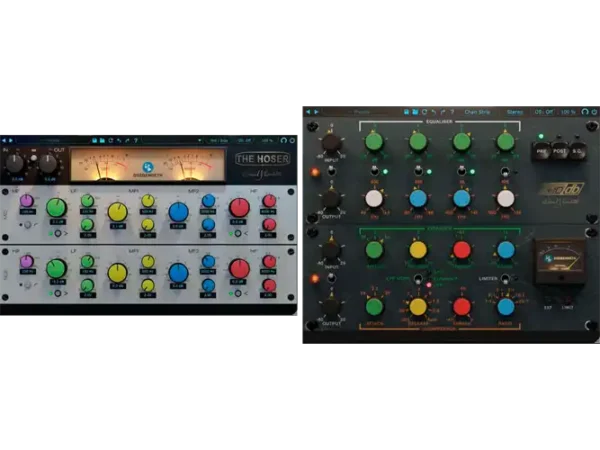Open the preset folder icon in channel strip plugin
Image resolution: width=600 pixels, height=450 pixels.
click(x=415, y=112)
